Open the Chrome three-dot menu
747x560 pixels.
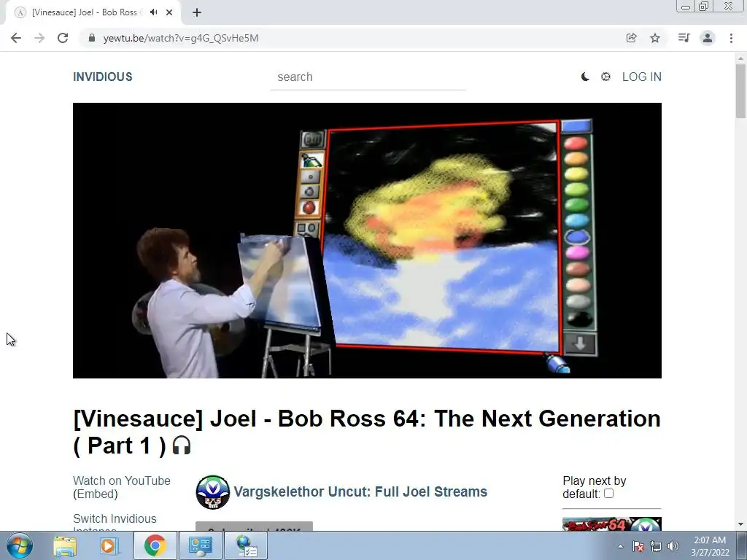click(x=731, y=38)
